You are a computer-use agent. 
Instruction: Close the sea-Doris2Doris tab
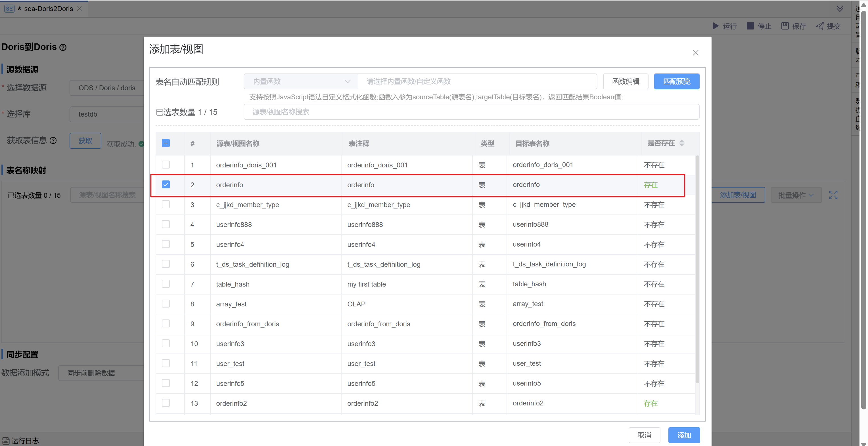pos(80,9)
